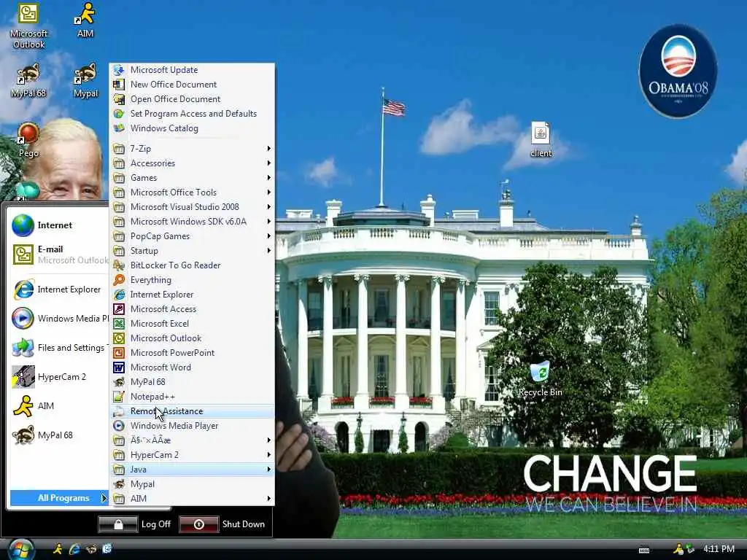Screen dimensions: 747x560
Task: Launch Microsoft Word
Action: click(193, 367)
